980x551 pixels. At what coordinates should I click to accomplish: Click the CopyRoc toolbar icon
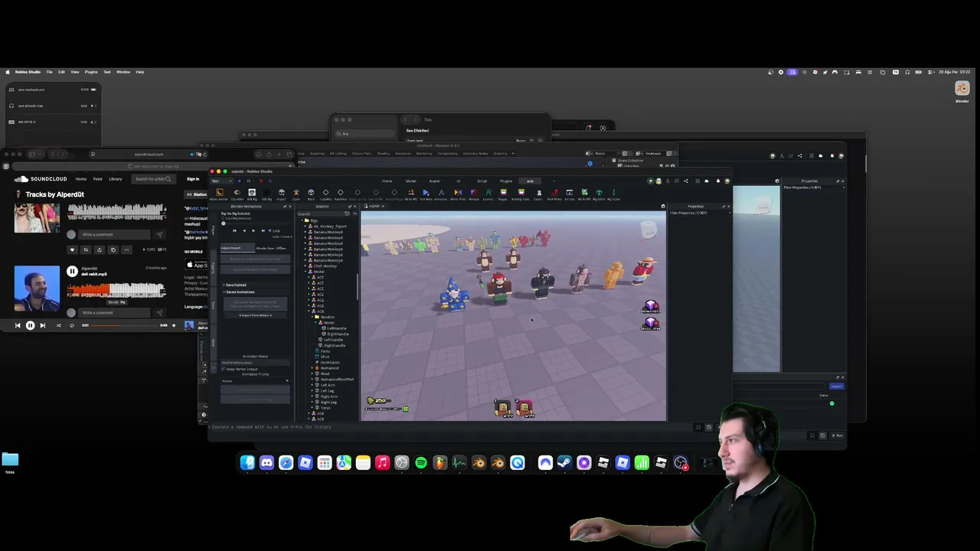[x=325, y=193]
